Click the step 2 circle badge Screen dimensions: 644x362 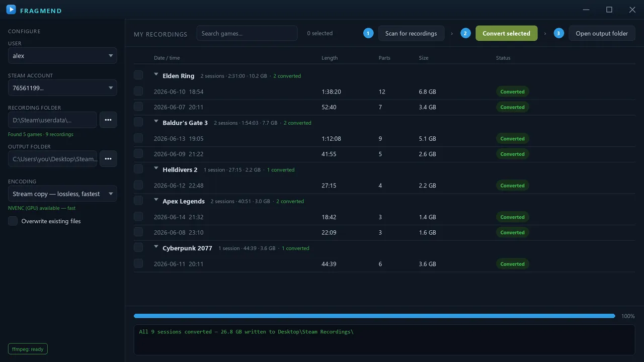465,33
